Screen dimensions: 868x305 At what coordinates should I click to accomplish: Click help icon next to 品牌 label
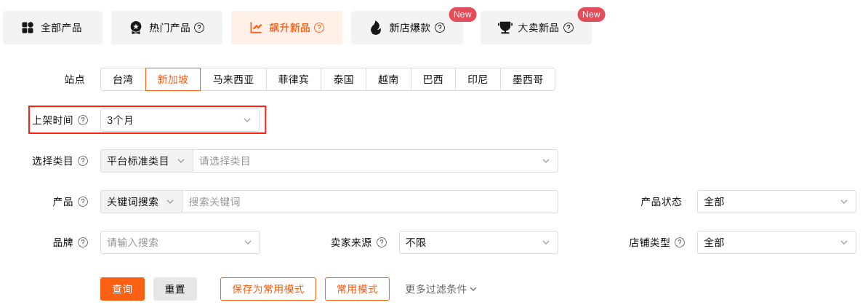point(83,242)
